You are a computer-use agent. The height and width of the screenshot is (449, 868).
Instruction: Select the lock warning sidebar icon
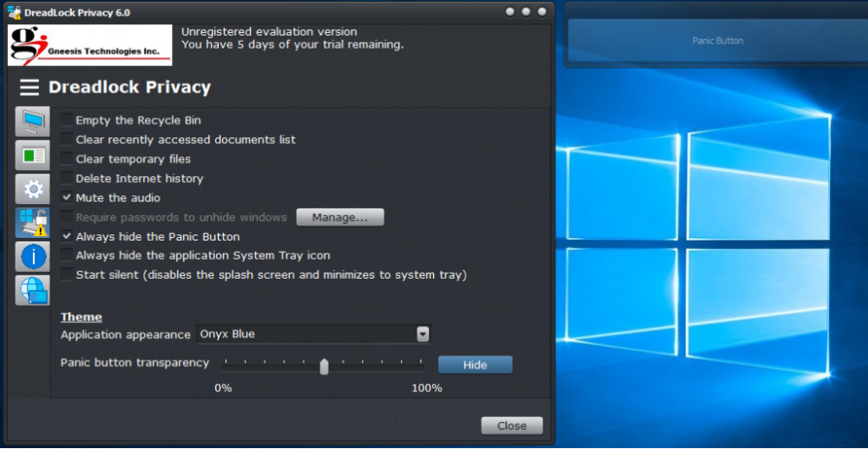pyautogui.click(x=33, y=222)
